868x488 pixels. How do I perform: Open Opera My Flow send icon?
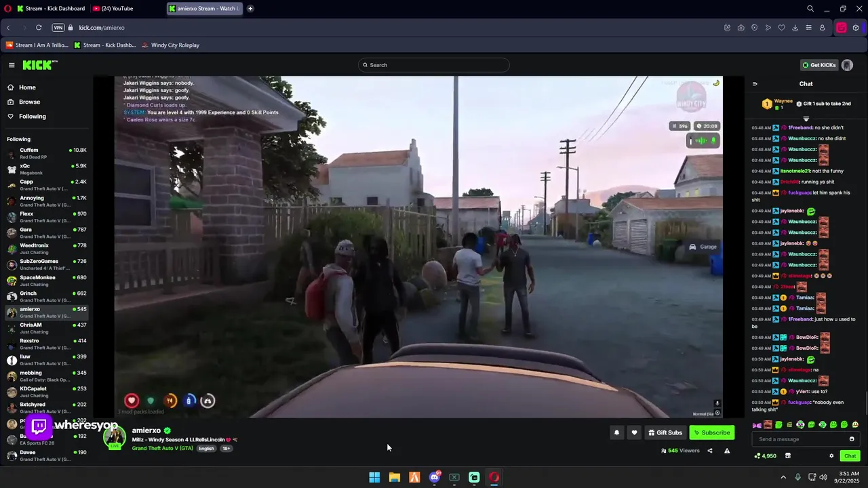tap(768, 28)
